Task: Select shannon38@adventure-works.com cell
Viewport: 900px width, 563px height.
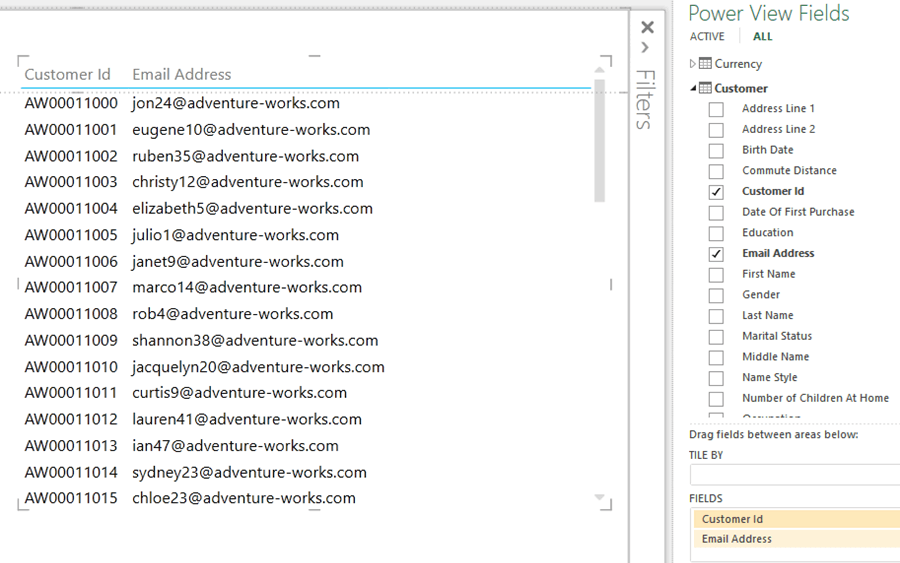Action: point(255,340)
